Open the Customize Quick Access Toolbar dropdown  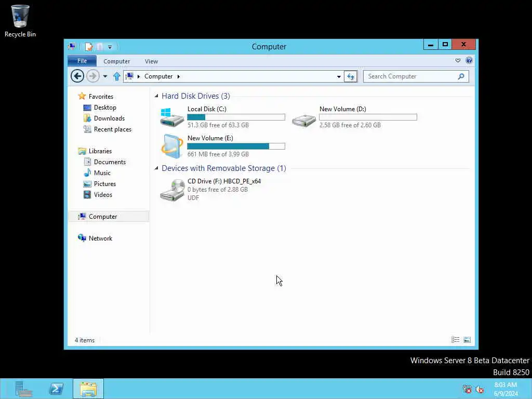pyautogui.click(x=110, y=47)
